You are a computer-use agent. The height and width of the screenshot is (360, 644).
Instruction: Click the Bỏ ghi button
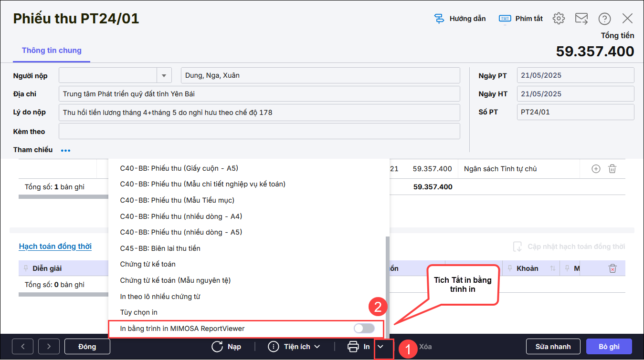(609, 347)
